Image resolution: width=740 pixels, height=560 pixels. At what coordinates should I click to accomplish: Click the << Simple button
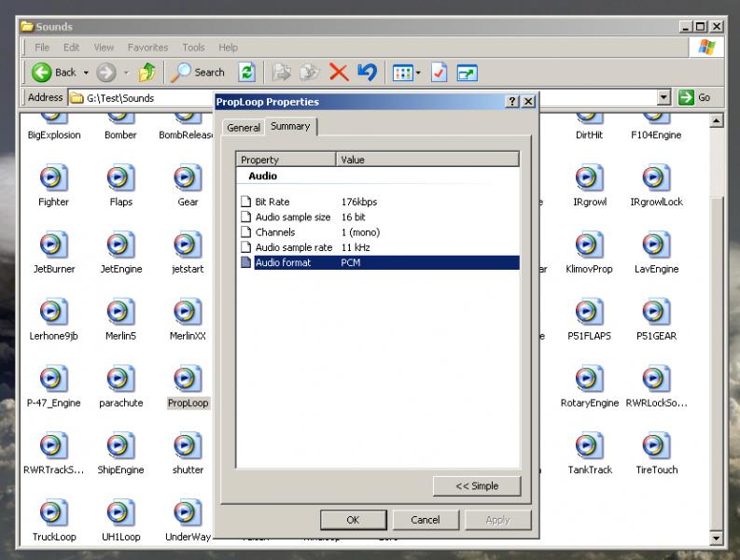(477, 486)
